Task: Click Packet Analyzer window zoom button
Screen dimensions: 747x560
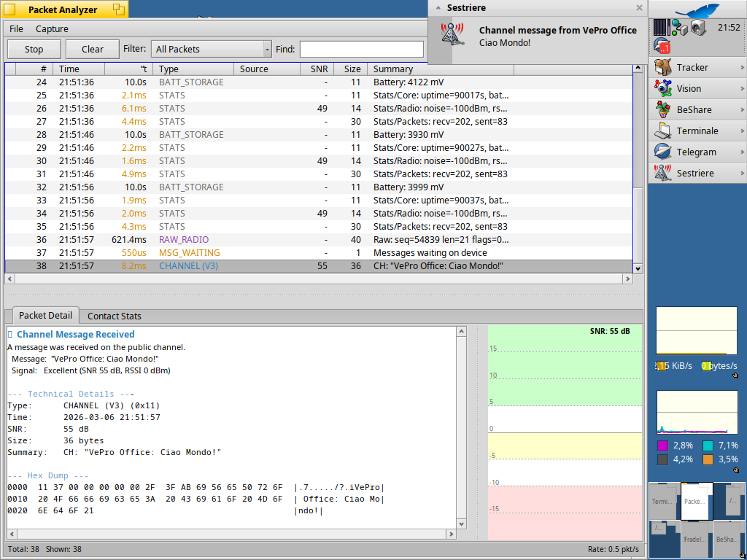Action: coord(119,9)
